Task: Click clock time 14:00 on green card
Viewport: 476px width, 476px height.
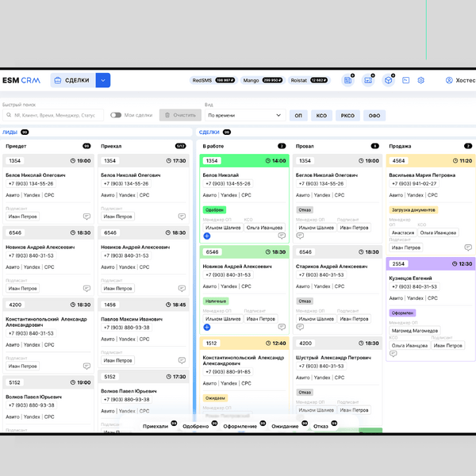Action: pyautogui.click(x=275, y=161)
